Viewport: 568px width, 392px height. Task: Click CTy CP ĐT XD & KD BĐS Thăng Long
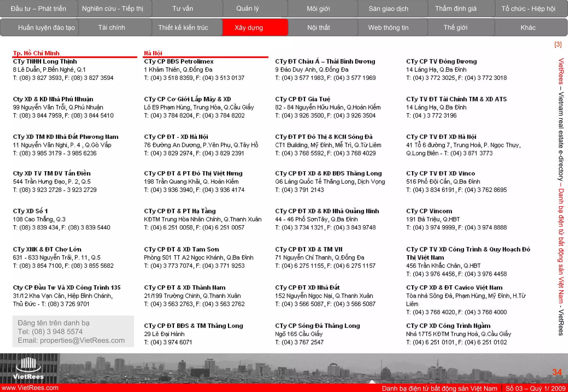[x=328, y=173]
